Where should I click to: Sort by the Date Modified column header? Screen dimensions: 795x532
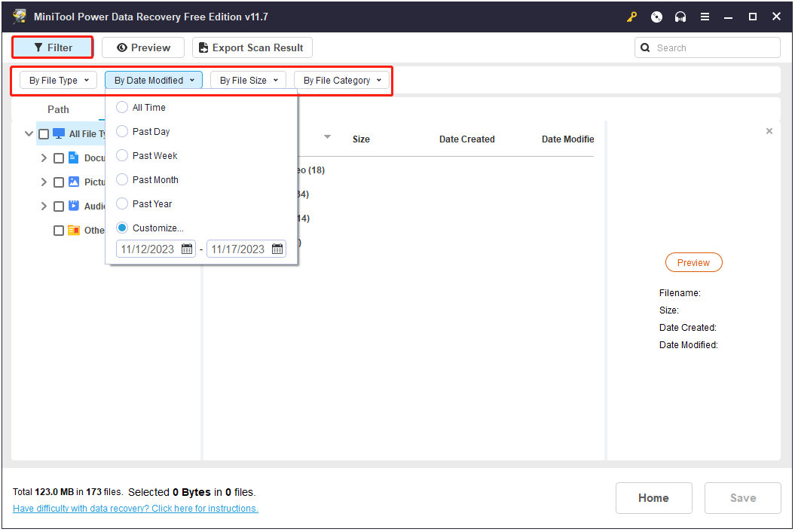click(567, 139)
